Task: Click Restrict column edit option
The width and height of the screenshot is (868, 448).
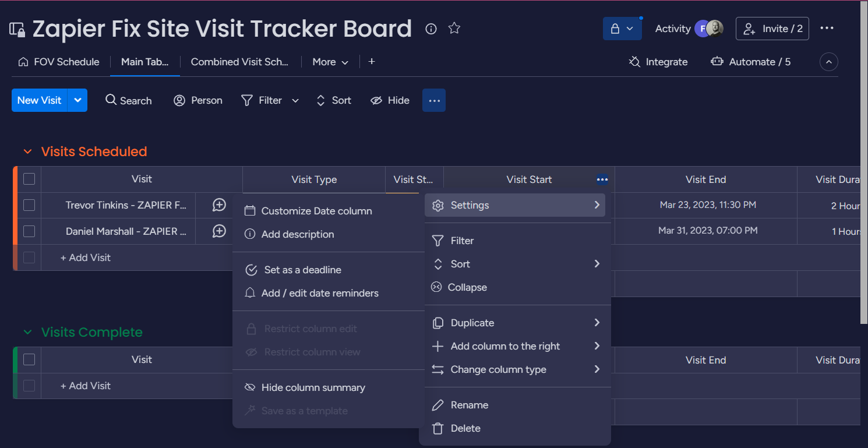Action: point(329,329)
